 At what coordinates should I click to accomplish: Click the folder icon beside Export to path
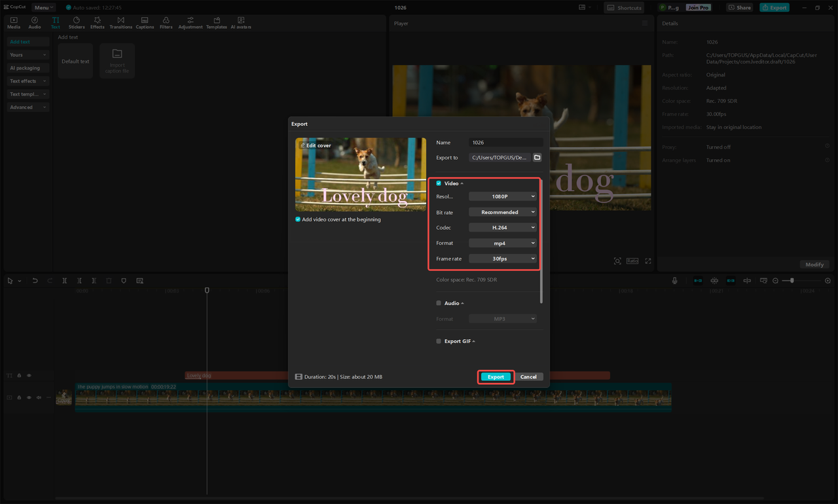point(537,158)
